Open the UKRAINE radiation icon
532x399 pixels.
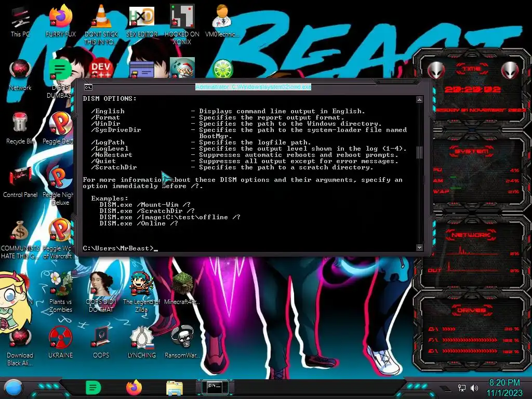click(60, 342)
